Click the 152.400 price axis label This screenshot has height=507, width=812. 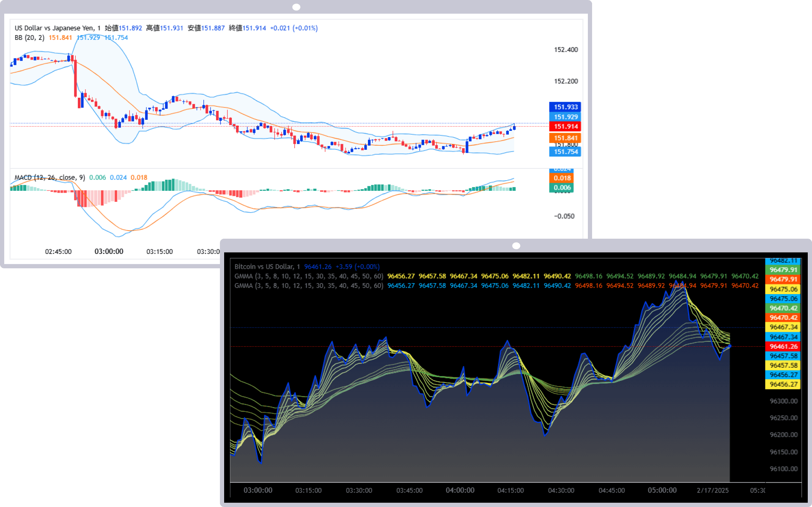click(x=566, y=50)
